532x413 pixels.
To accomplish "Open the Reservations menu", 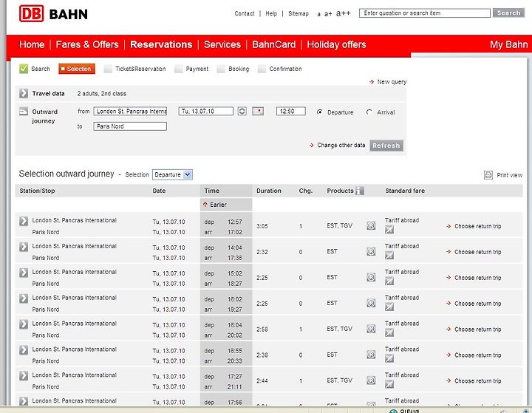I will (161, 44).
